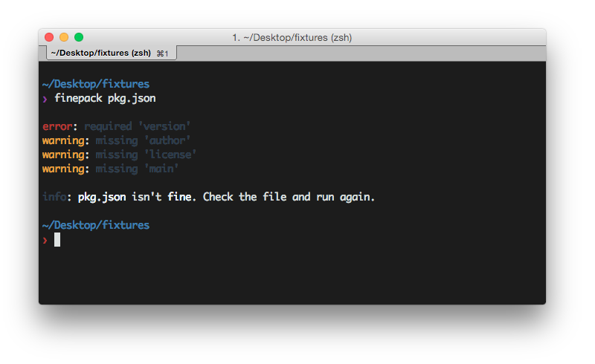
Task: Click the warning line for missing 'license'
Action: tap(119, 155)
